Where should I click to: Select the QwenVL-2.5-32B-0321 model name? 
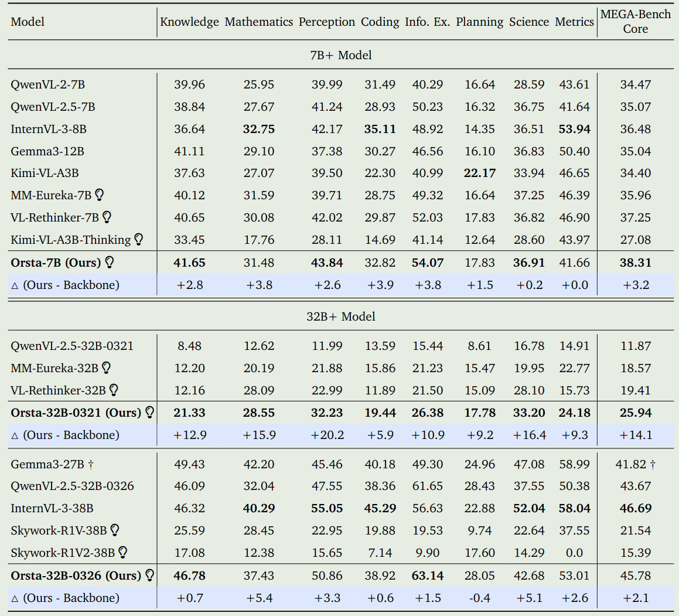(72, 346)
